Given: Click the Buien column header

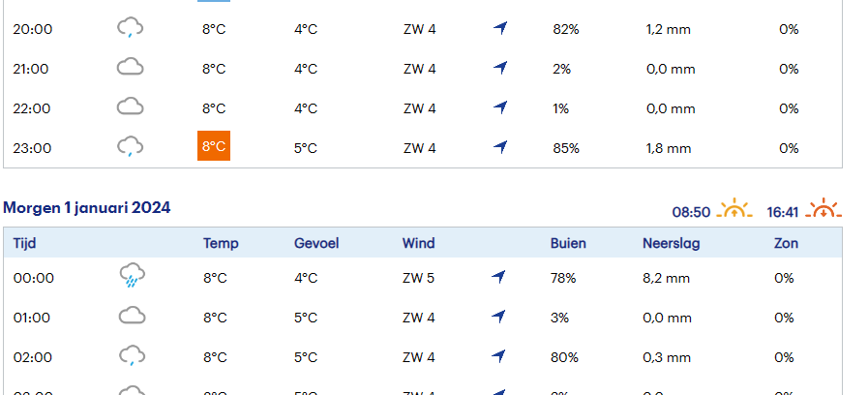Looking at the screenshot, I should (x=568, y=243).
